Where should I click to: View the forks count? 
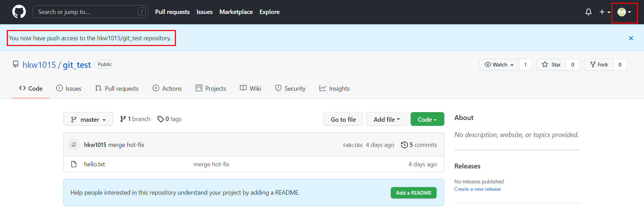click(x=620, y=65)
